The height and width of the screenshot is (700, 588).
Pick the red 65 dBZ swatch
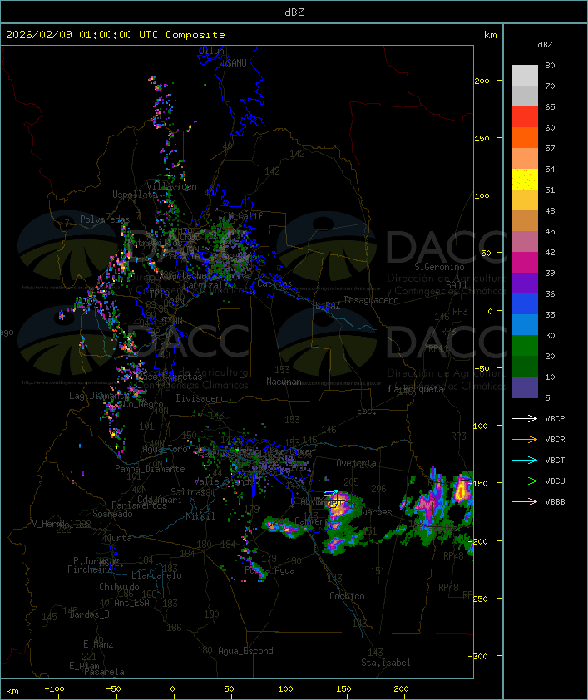coord(525,116)
